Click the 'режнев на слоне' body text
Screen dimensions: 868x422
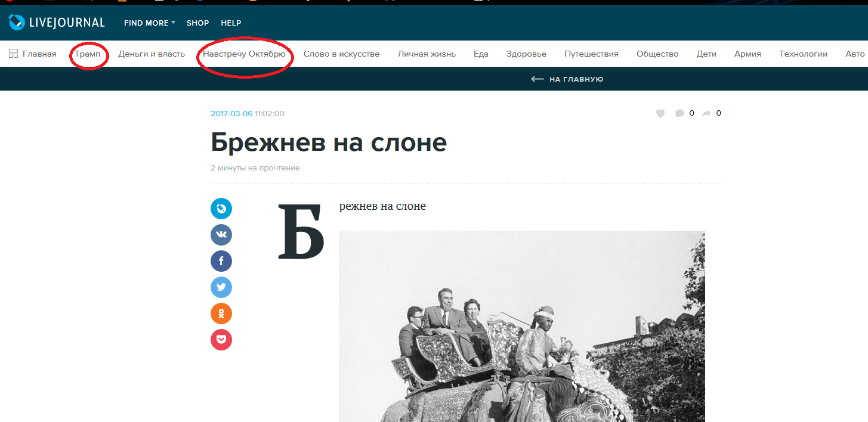[x=382, y=206]
